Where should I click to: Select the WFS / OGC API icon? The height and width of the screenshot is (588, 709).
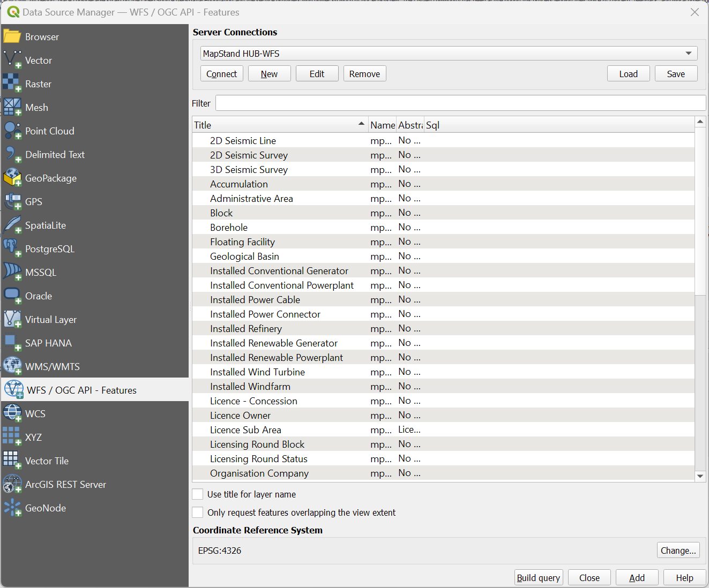(x=14, y=390)
